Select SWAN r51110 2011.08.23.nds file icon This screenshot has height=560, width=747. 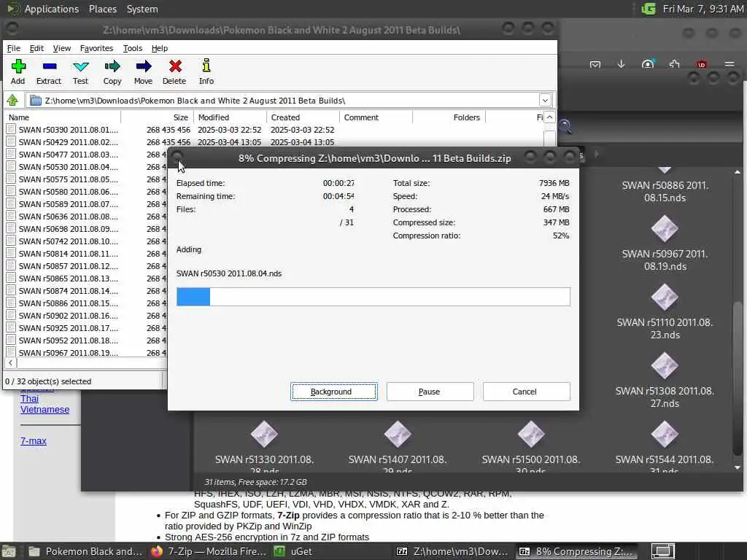click(x=665, y=297)
